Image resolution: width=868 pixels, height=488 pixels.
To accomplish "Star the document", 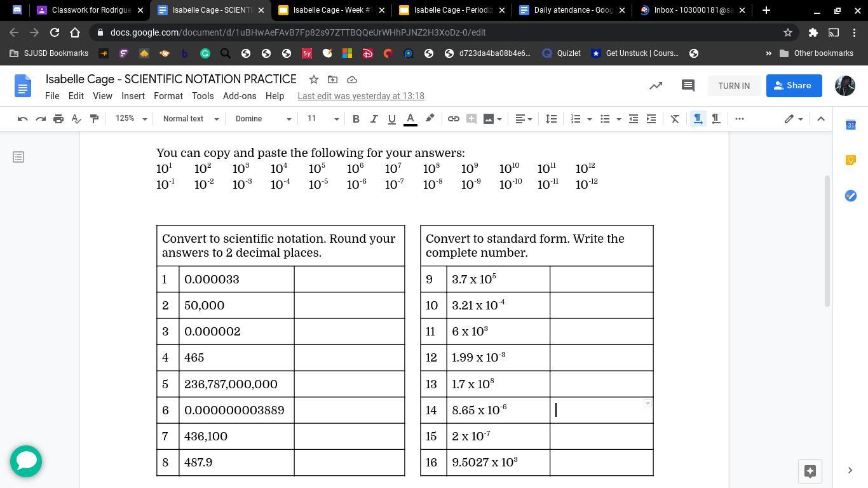I will (x=313, y=79).
